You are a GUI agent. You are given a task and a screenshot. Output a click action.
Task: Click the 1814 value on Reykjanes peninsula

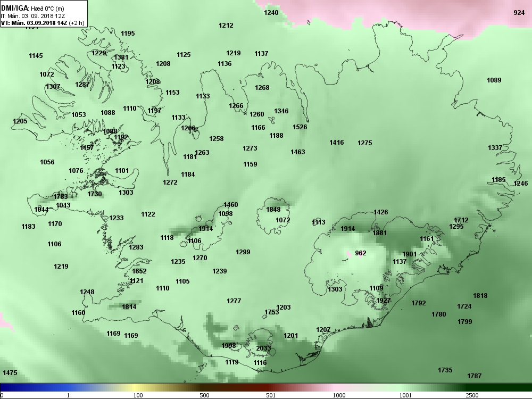pyautogui.click(x=129, y=307)
